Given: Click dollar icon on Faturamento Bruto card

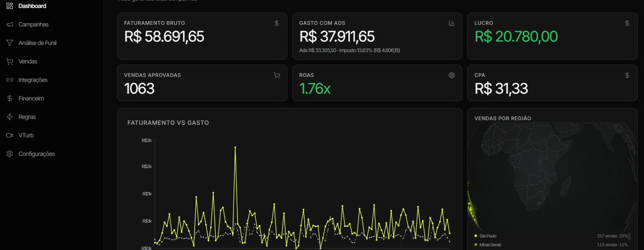Looking at the screenshot, I should click(x=277, y=23).
